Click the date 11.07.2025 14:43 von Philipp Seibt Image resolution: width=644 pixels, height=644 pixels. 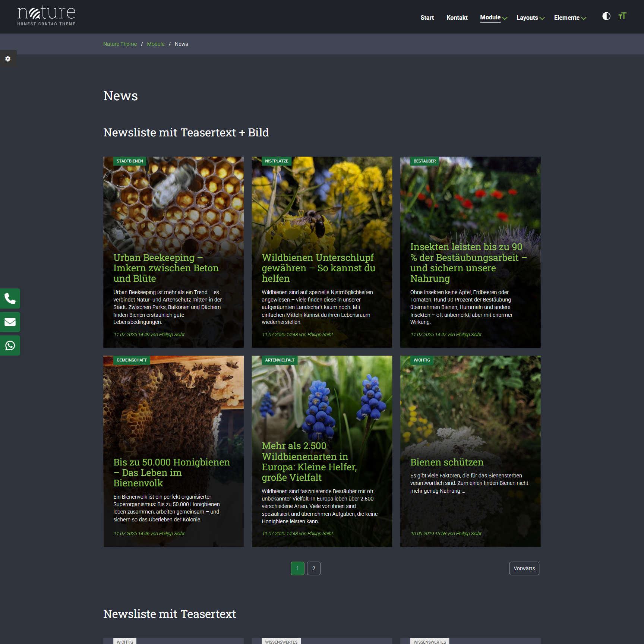click(x=297, y=534)
